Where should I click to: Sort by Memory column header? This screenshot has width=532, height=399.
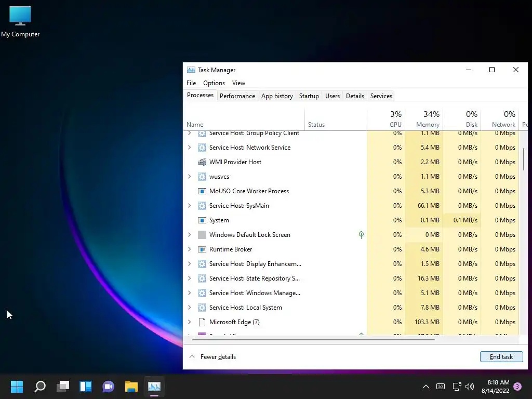pos(424,119)
